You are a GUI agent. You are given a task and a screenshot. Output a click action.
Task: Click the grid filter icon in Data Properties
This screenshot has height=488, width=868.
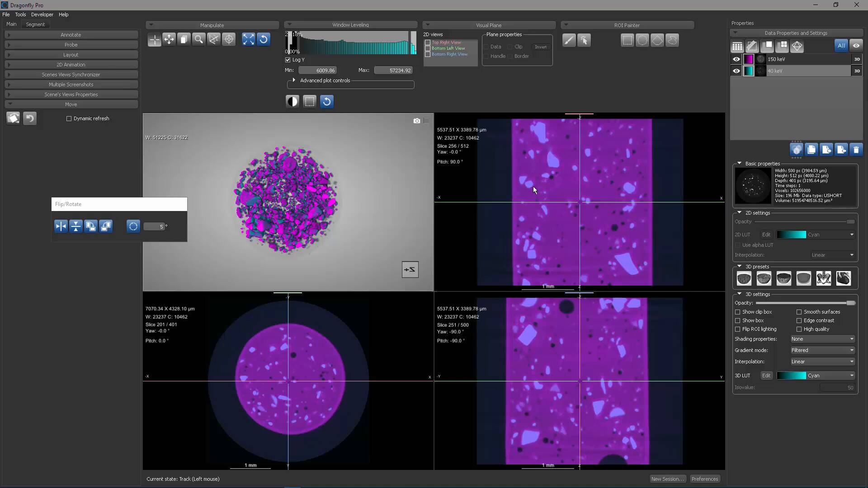(737, 46)
